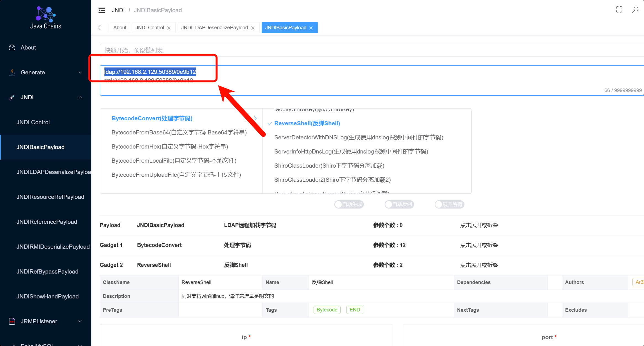Select ShiroClassLoader gadget option
This screenshot has height=346, width=644.
click(x=329, y=166)
